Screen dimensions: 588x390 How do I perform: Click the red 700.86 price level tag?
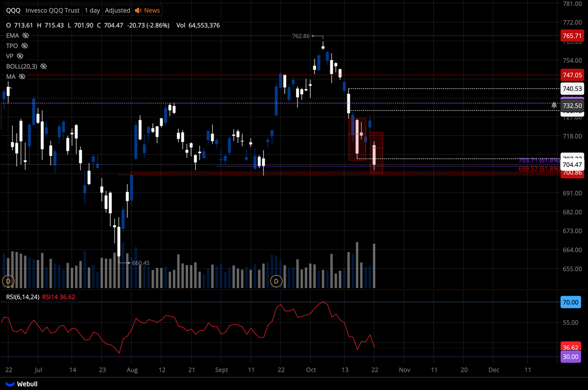click(572, 172)
